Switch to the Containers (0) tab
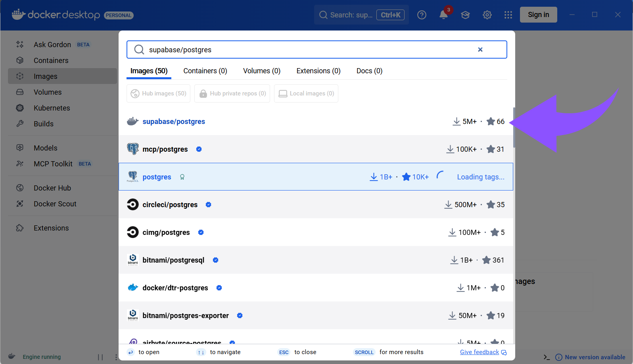 click(x=205, y=71)
